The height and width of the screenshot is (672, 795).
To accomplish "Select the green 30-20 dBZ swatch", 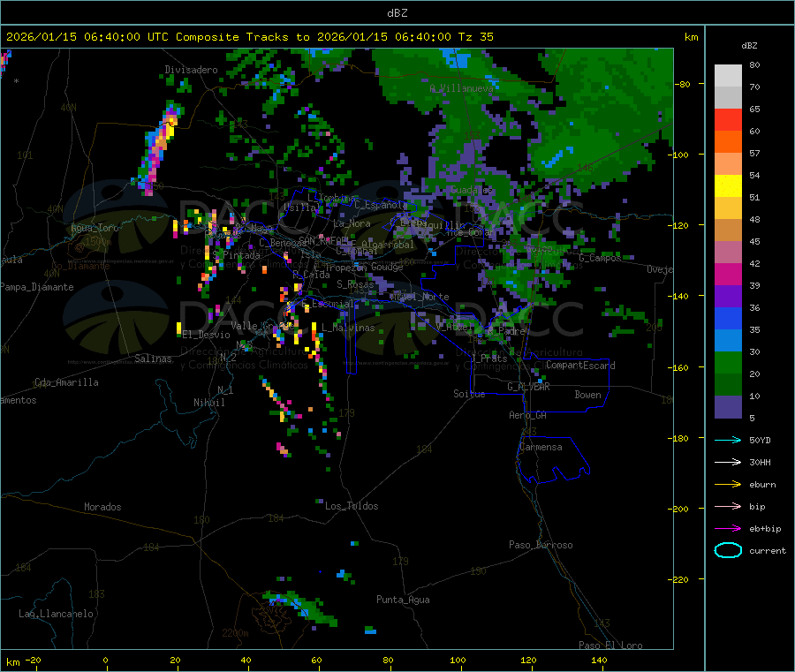I will 728,363.
